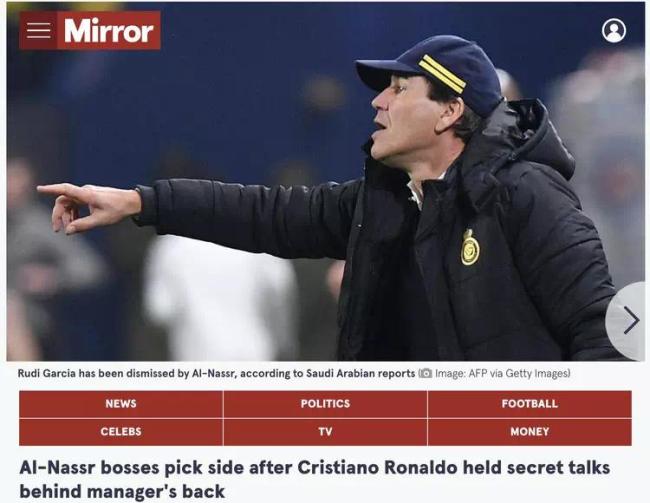Visit the MONEY section
This screenshot has height=503, width=650.
[x=529, y=432]
